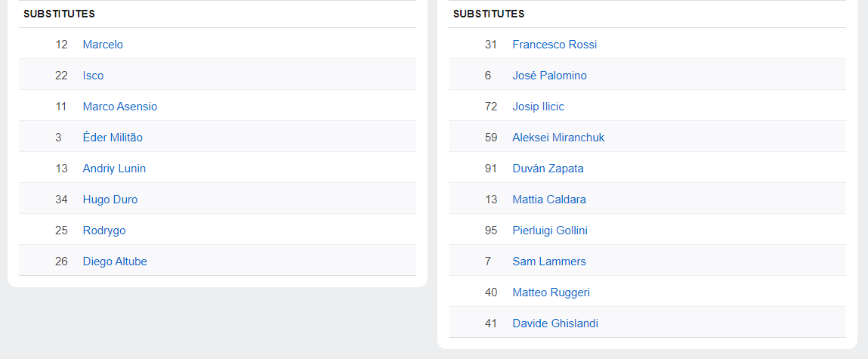
Task: Click on Duván Zapata
Action: click(x=548, y=169)
